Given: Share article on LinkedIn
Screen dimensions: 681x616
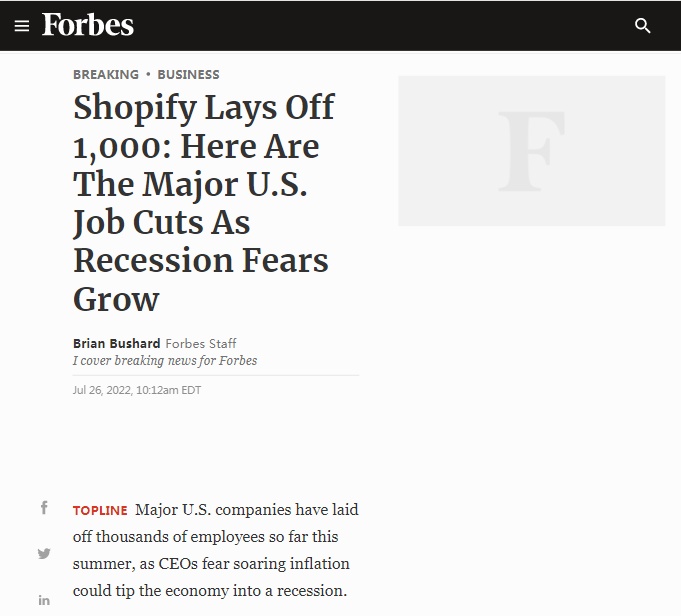Looking at the screenshot, I should (44, 599).
